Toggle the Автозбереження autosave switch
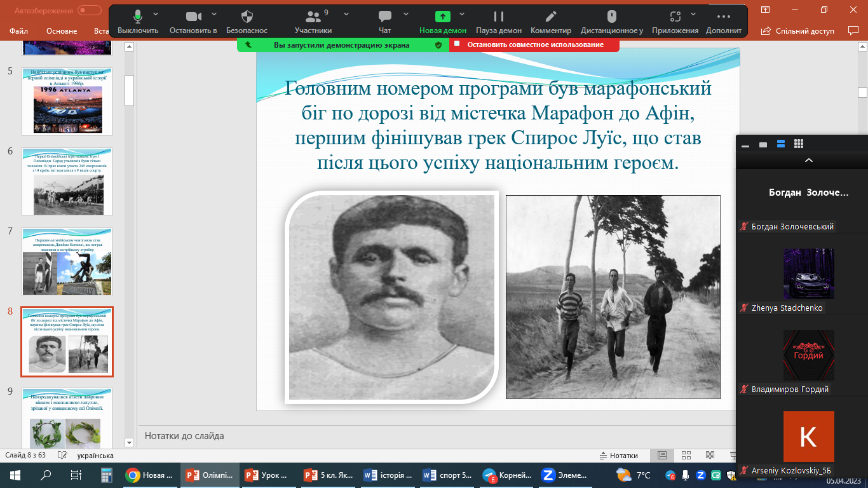The image size is (868, 488). point(90,10)
